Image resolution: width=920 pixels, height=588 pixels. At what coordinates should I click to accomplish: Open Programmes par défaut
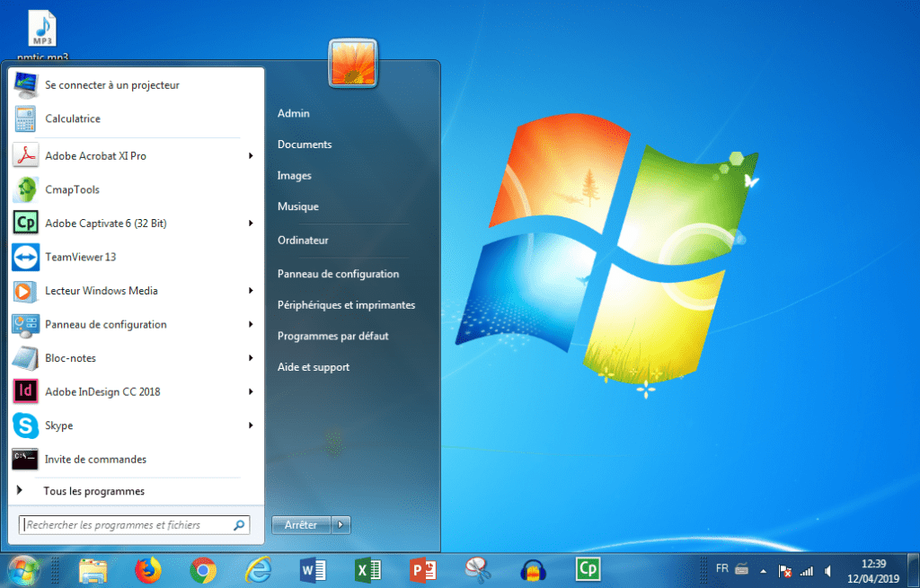click(332, 337)
